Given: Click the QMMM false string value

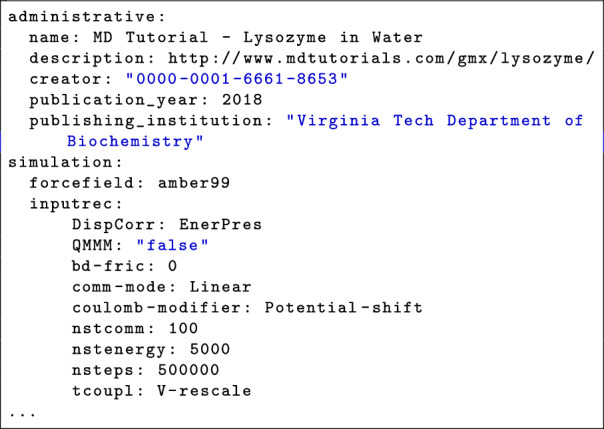Looking at the screenshot, I should point(173,245).
